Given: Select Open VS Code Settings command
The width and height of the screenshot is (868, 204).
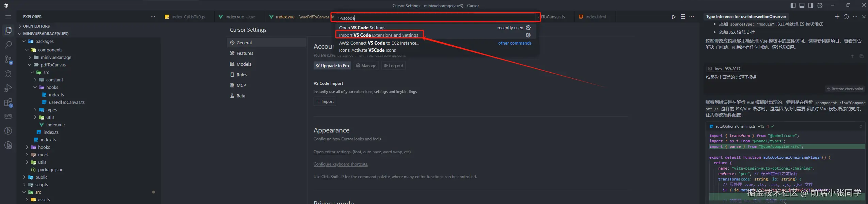Looking at the screenshot, I should [x=436, y=28].
